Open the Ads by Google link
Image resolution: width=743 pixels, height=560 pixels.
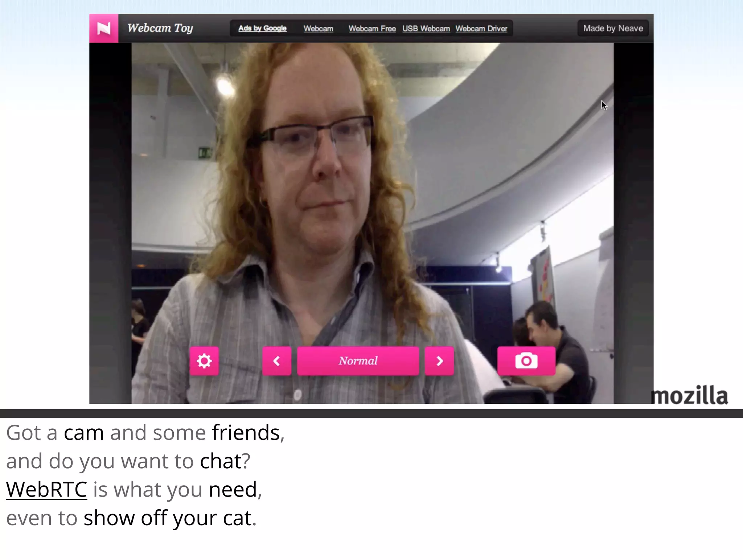point(262,28)
